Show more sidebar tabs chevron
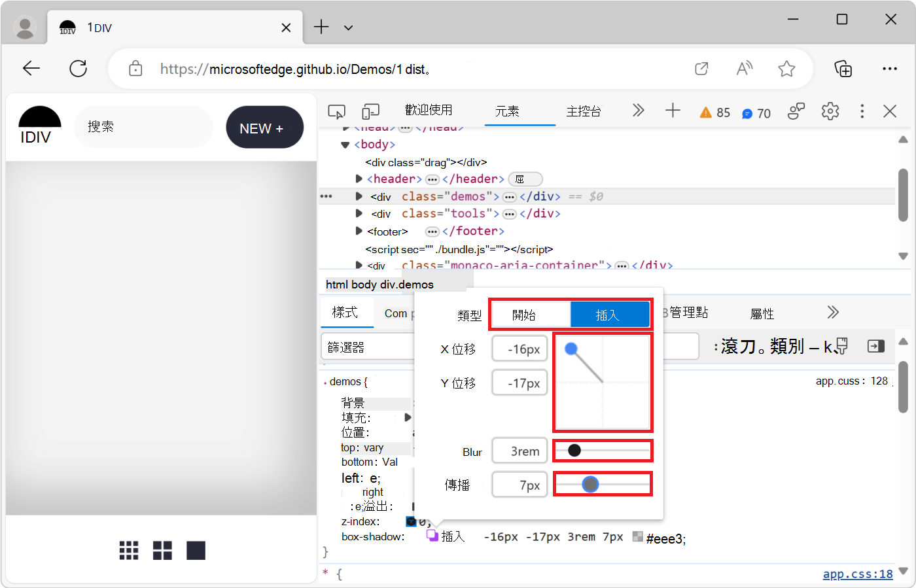 pyautogui.click(x=833, y=312)
